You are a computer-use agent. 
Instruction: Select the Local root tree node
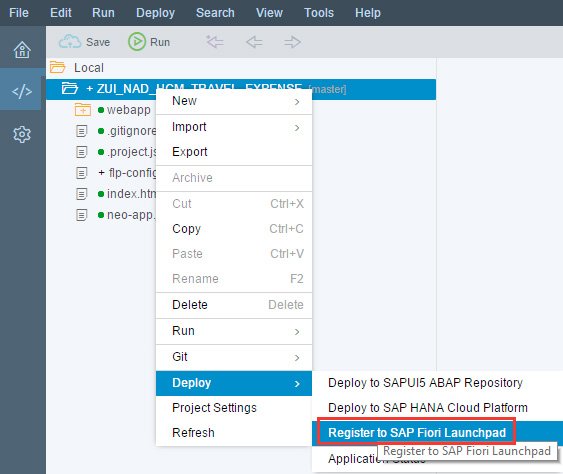click(x=89, y=68)
